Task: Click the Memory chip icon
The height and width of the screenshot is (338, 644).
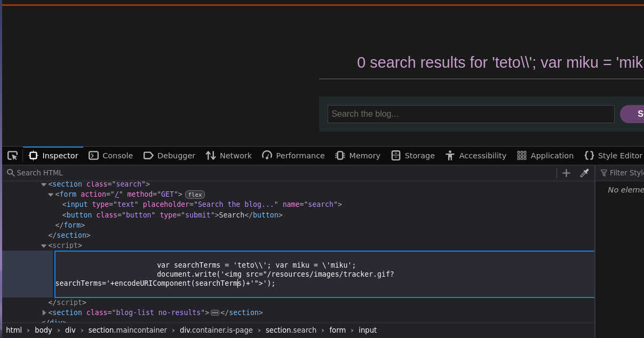Action: coord(340,156)
